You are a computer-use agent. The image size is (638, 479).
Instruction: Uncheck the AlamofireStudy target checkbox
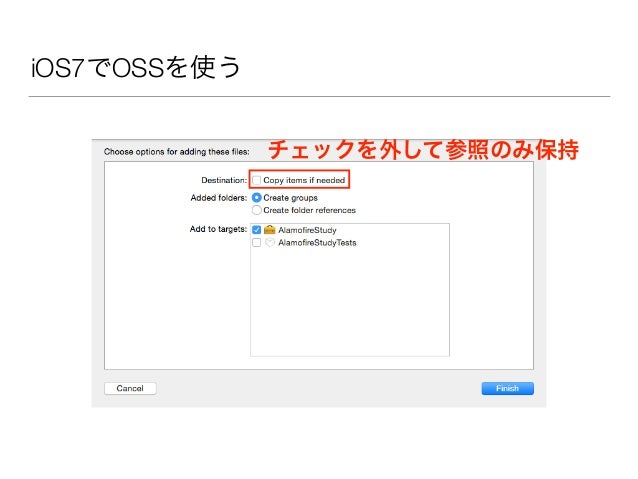click(x=257, y=230)
